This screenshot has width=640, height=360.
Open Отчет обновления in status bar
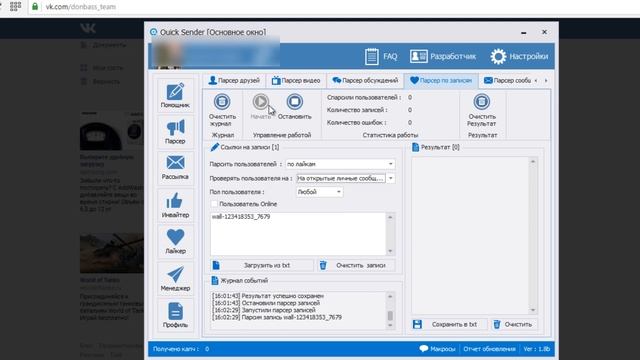point(489,349)
